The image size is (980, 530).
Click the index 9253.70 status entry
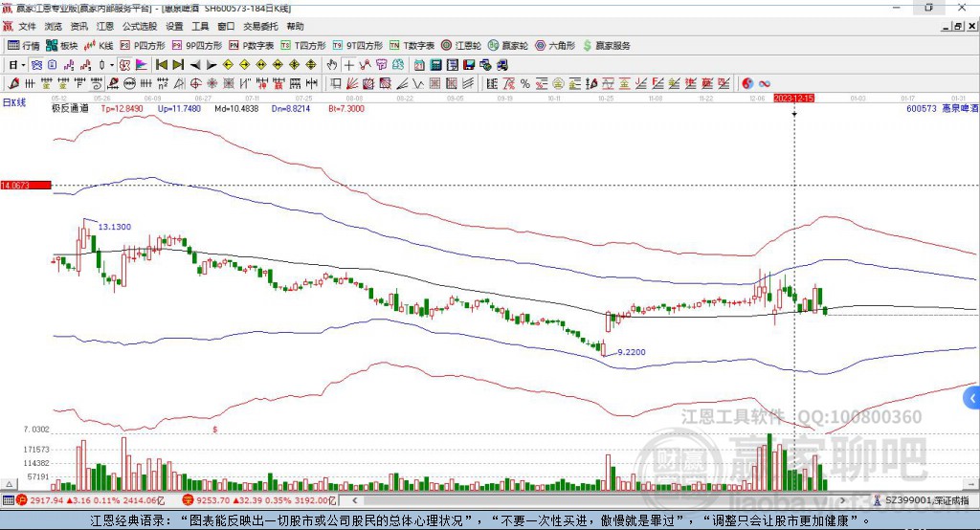[260, 500]
